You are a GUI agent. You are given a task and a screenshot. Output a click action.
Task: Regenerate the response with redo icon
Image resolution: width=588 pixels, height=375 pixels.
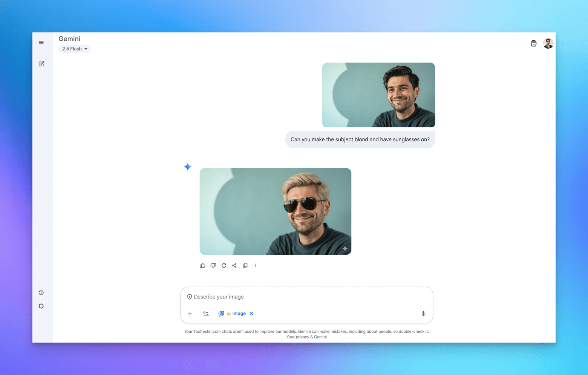tap(224, 266)
